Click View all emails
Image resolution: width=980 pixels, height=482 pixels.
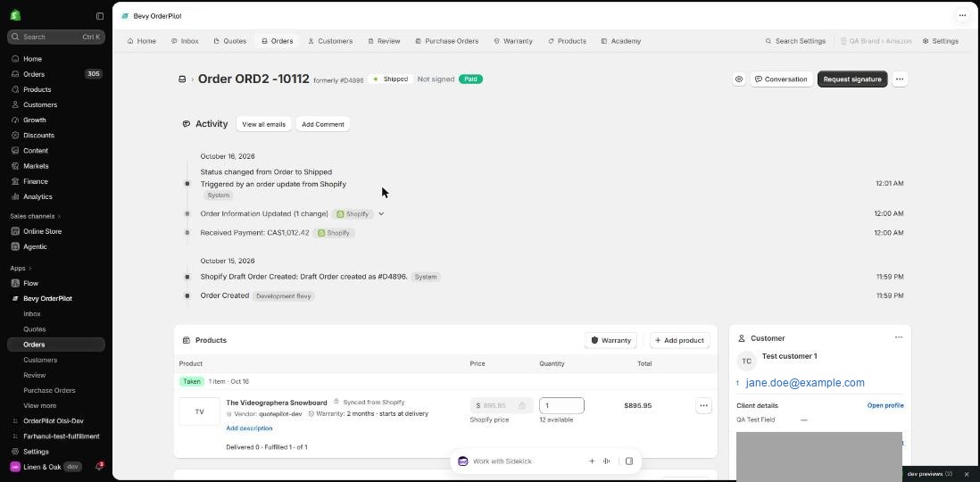(264, 124)
